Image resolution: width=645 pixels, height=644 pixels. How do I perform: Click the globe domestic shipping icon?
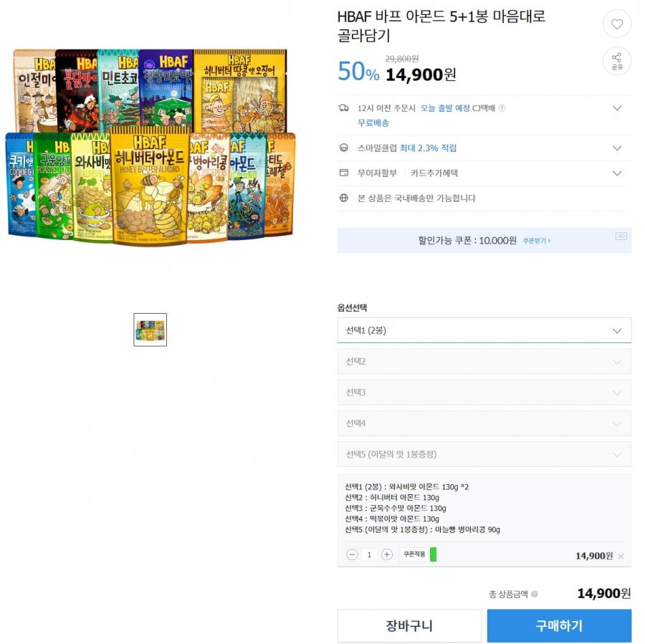pyautogui.click(x=344, y=198)
